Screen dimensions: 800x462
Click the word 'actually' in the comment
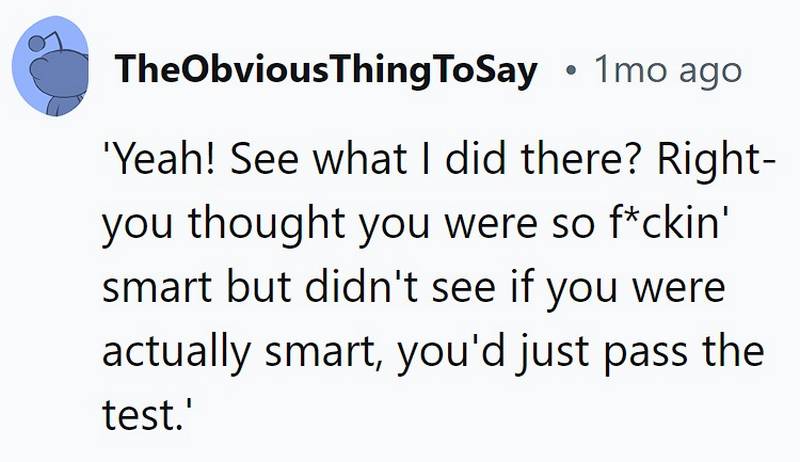pos(176,354)
